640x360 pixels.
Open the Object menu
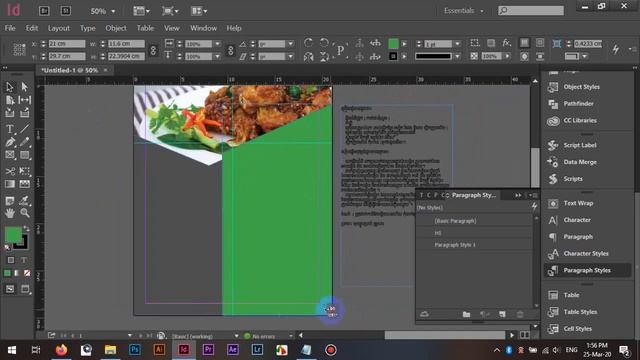[116, 28]
